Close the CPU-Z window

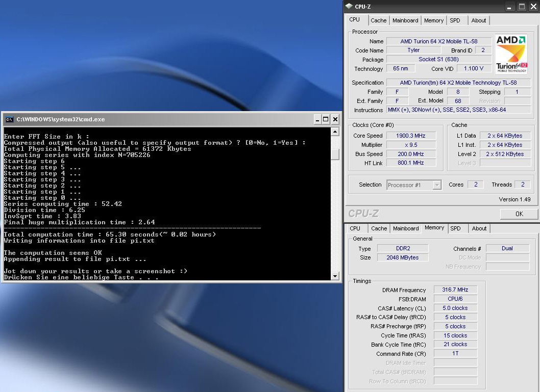click(x=534, y=7)
